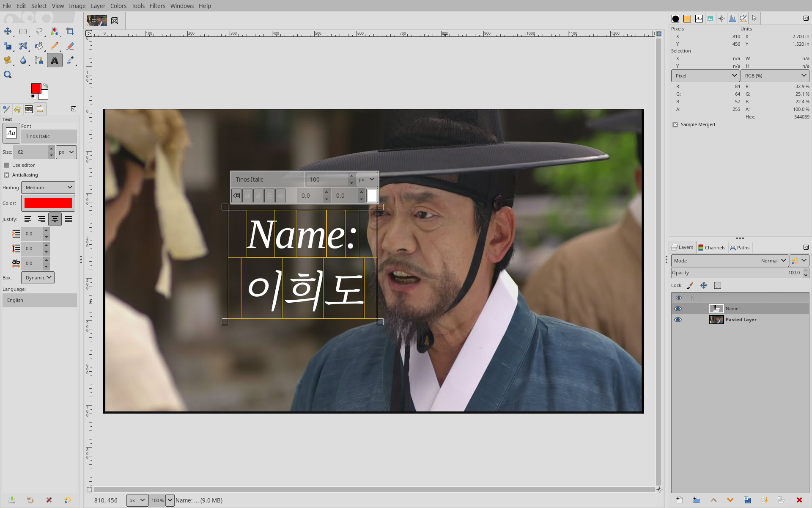Viewport: 812px width, 508px height.
Task: Select the Crop tool
Action: [70, 31]
